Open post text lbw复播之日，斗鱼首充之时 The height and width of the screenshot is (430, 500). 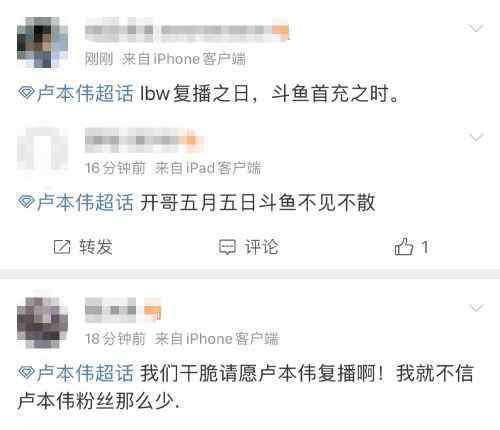click(269, 93)
